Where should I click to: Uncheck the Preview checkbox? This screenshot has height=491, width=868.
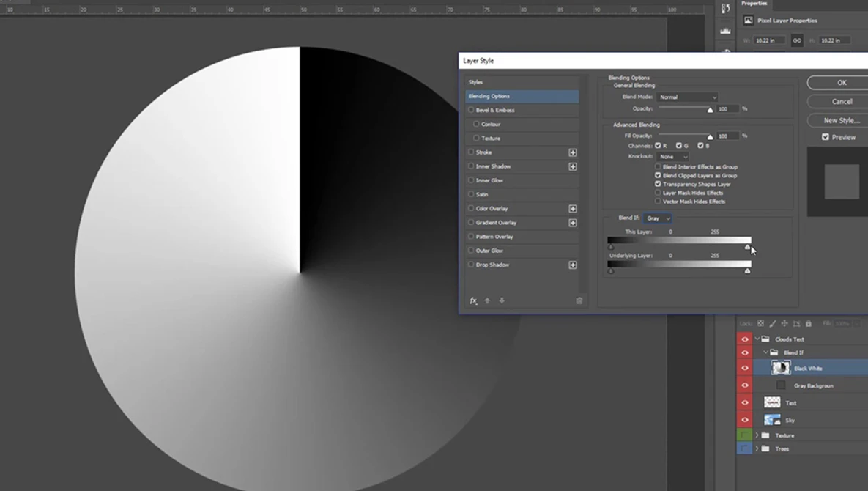coord(826,137)
